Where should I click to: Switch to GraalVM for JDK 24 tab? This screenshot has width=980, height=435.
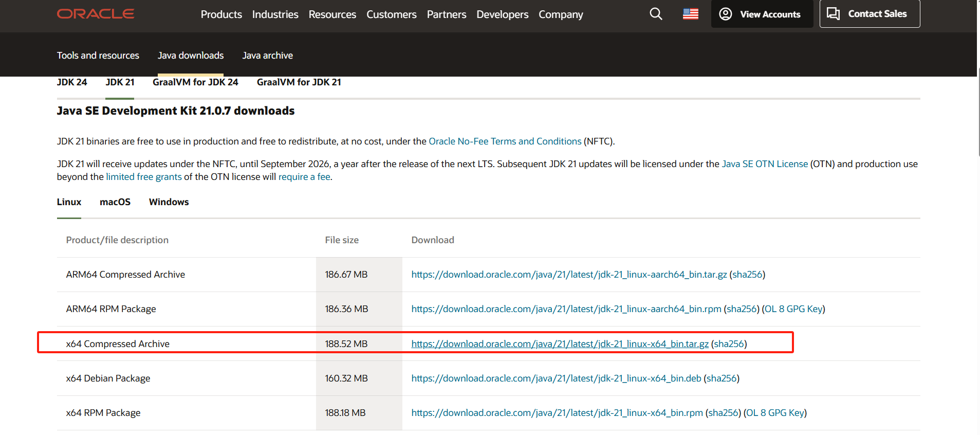195,82
